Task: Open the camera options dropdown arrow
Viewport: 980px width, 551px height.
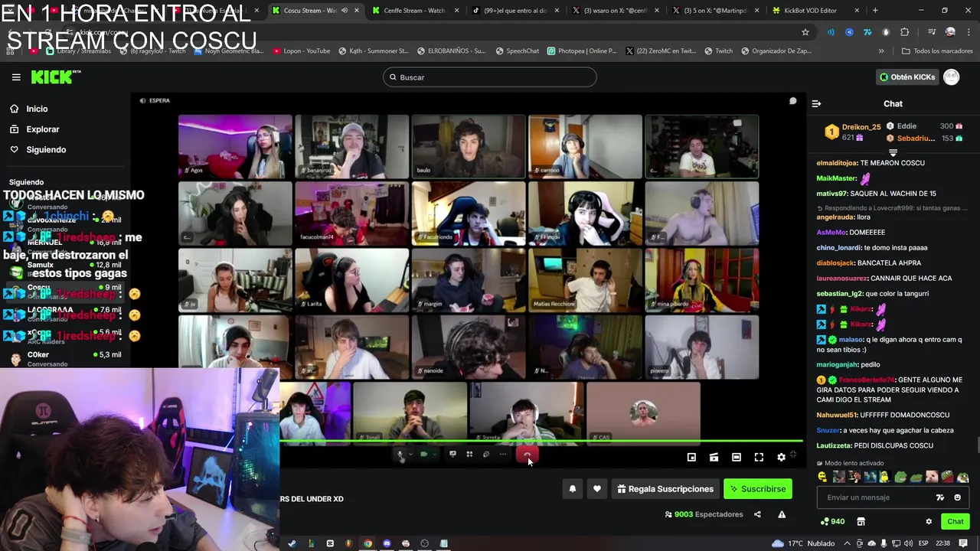Action: 434,455
